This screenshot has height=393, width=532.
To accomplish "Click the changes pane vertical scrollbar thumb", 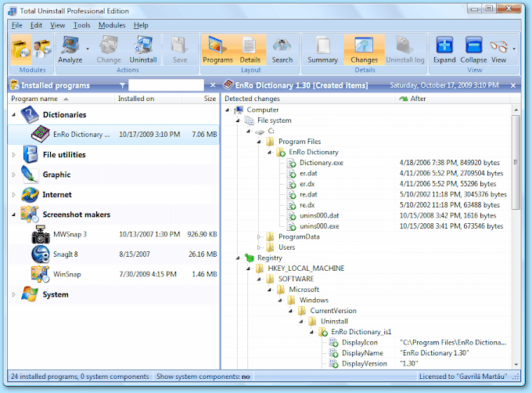I will 516,162.
